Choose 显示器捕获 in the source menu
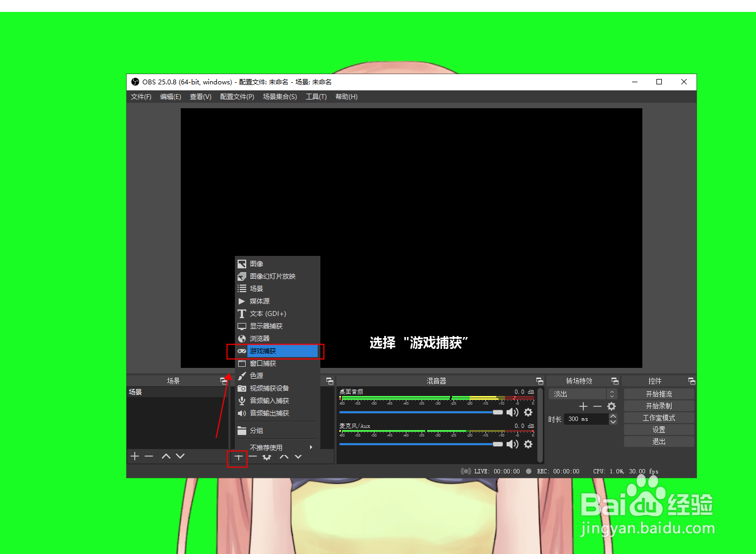Image resolution: width=756 pixels, height=554 pixels. (x=278, y=326)
